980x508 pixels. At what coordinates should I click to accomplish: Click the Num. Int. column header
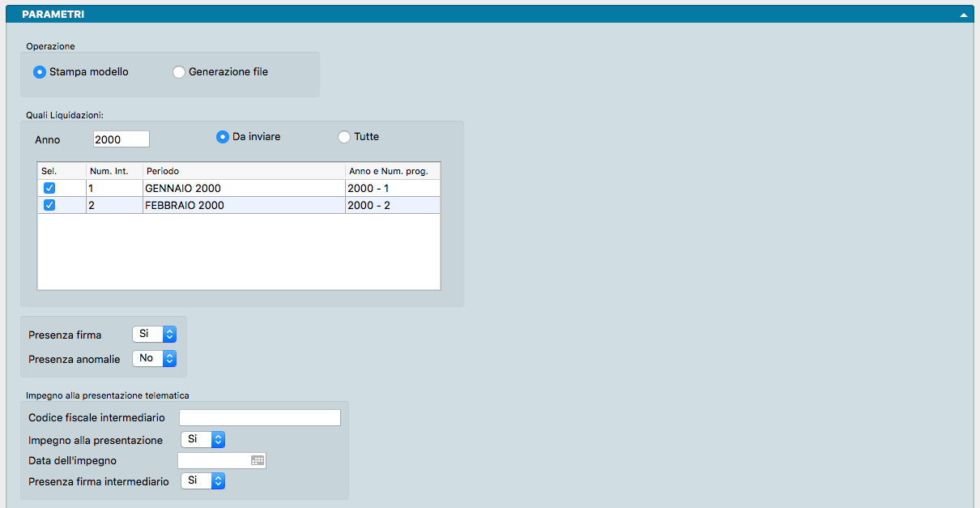(x=114, y=171)
